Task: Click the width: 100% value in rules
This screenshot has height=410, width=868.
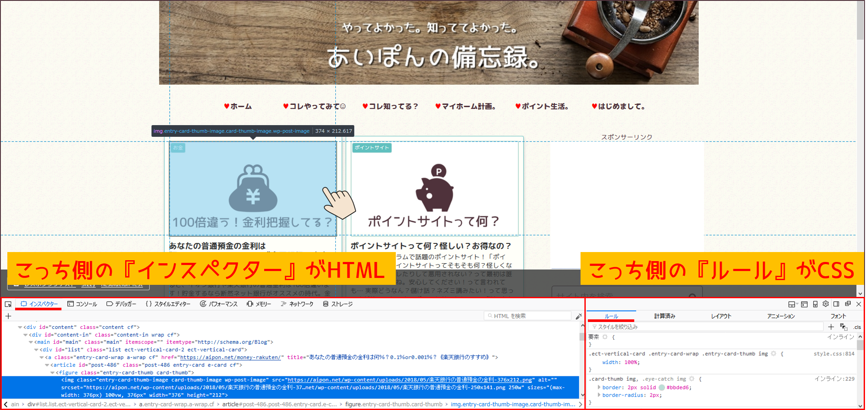Action: pyautogui.click(x=631, y=362)
